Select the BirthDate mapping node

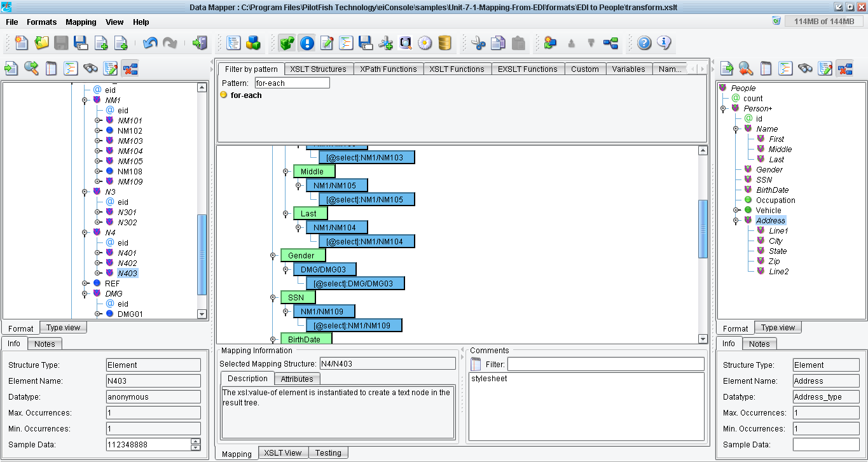(x=307, y=339)
